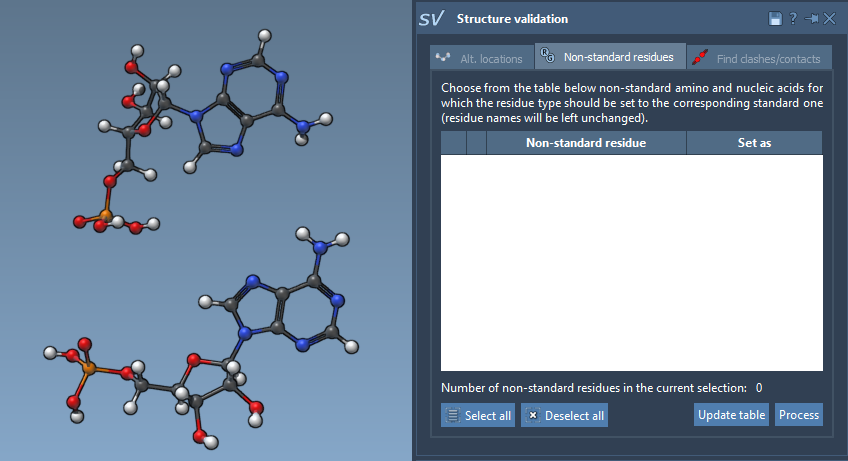This screenshot has height=461, width=848.
Task: Click the first narrow checkbox column header
Action: point(454,143)
